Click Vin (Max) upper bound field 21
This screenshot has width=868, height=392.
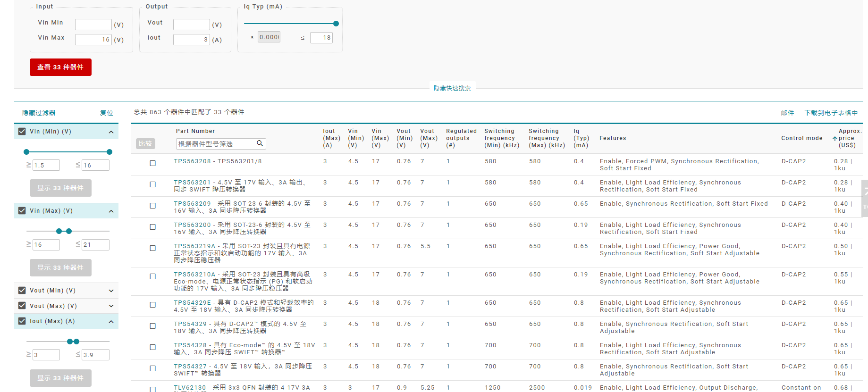95,244
